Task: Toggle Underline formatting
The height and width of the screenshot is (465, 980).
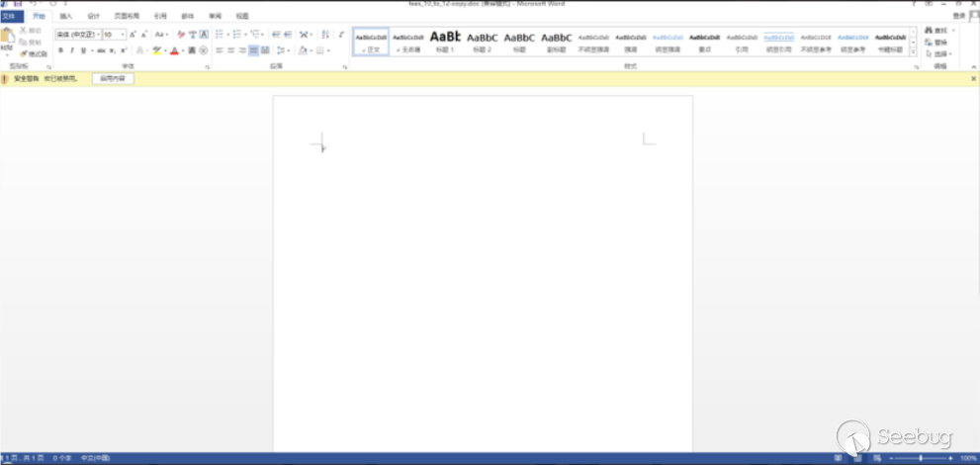Action: click(x=83, y=50)
